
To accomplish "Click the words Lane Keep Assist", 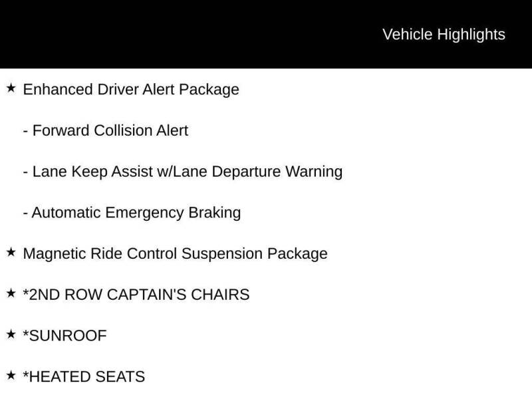I will pyautogui.click(x=92, y=172).
